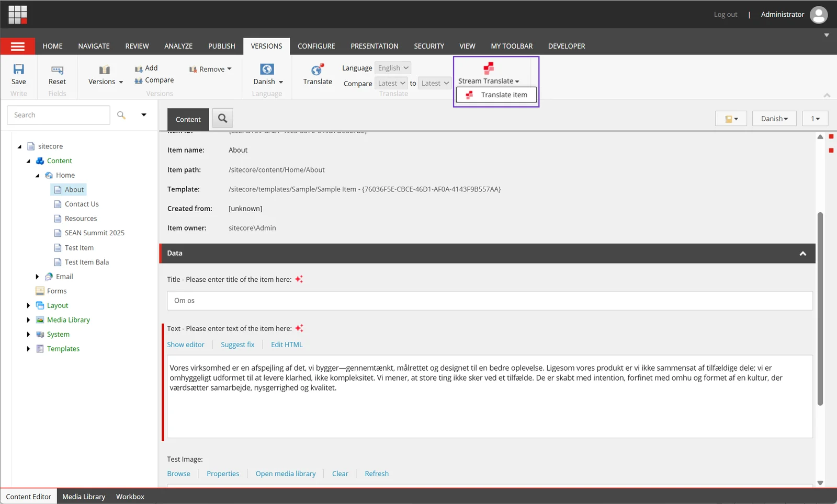Click the Log out link
The width and height of the screenshot is (837, 504).
tap(726, 15)
